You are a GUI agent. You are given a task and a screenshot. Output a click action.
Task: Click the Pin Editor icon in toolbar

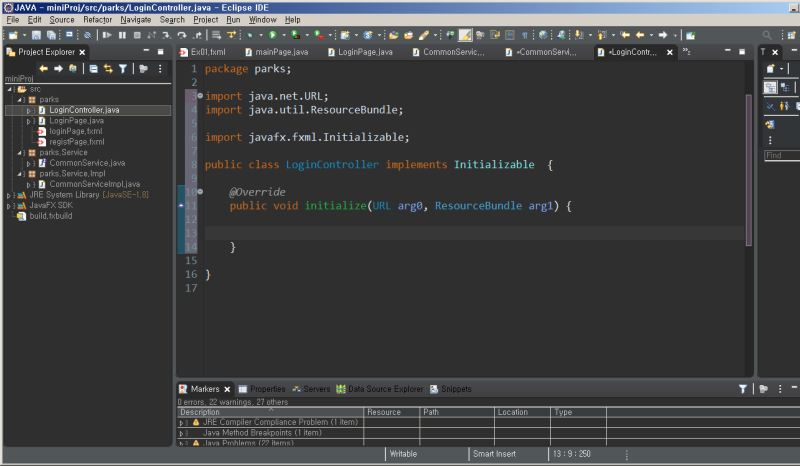pos(690,35)
